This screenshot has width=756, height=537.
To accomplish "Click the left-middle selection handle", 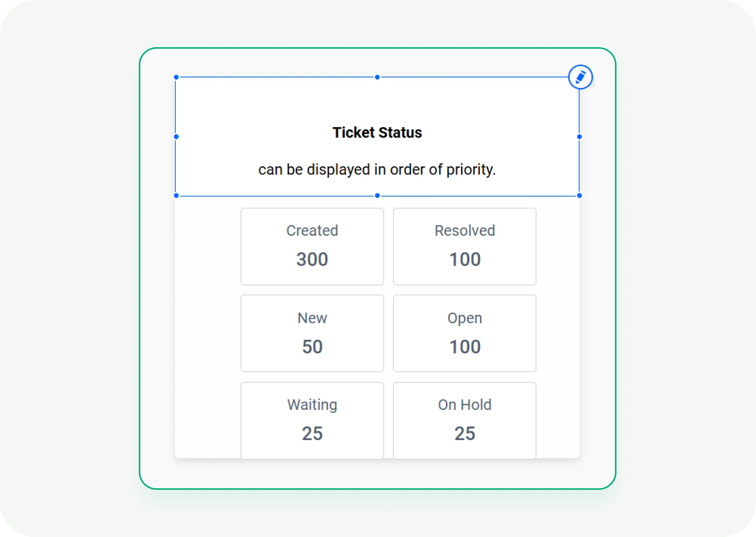I will coord(176,136).
